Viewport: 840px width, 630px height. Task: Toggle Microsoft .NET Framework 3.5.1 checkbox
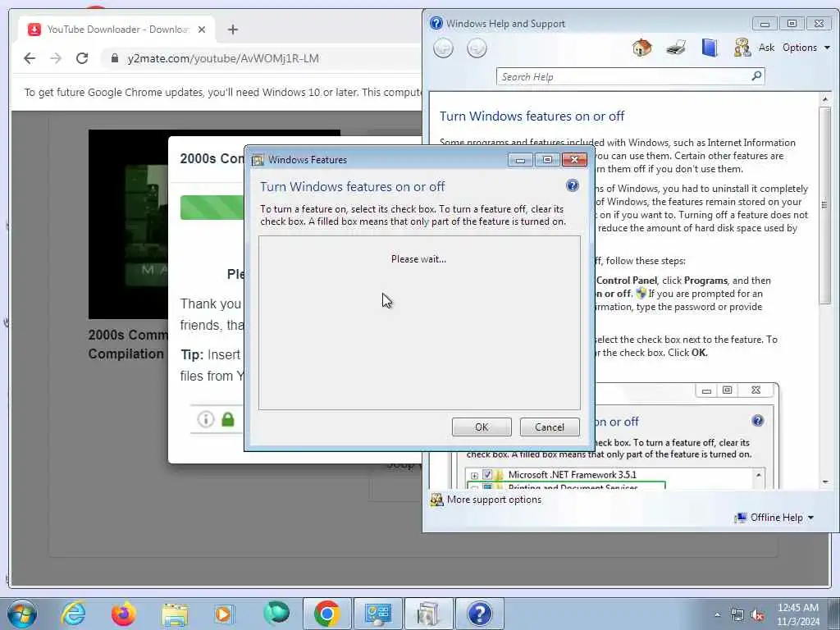tap(487, 475)
